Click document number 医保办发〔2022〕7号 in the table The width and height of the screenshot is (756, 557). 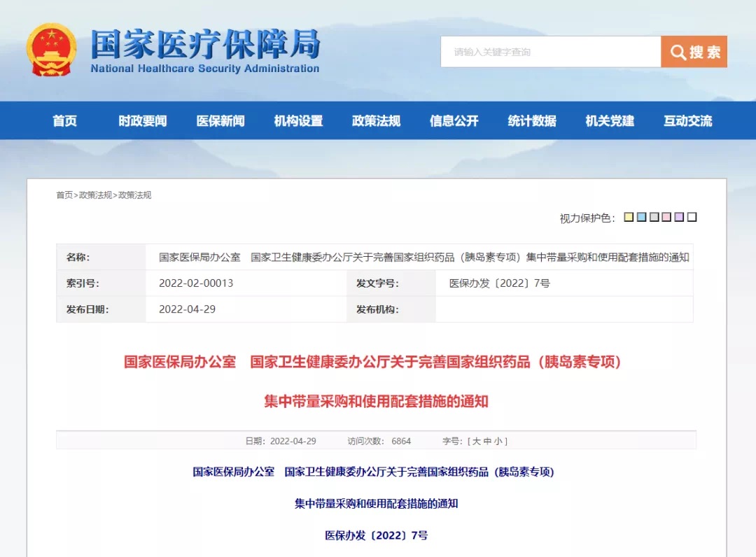point(500,283)
